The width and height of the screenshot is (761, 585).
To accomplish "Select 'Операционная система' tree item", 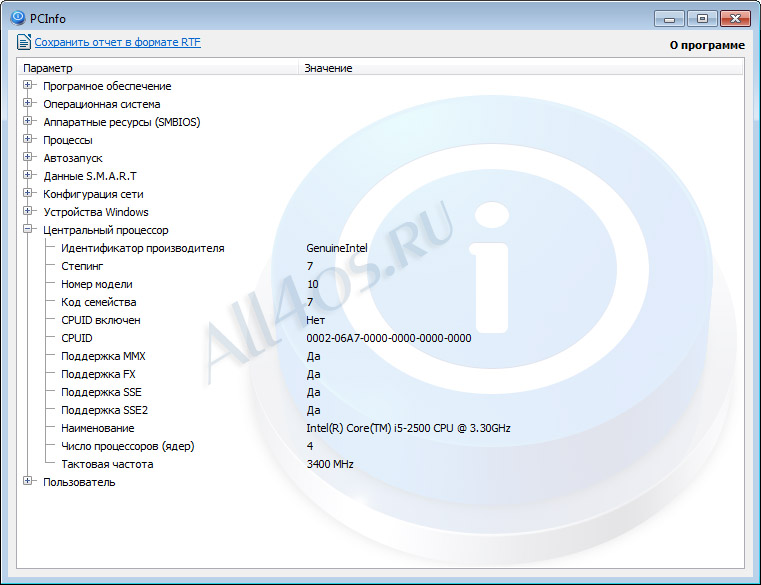I will coord(101,104).
